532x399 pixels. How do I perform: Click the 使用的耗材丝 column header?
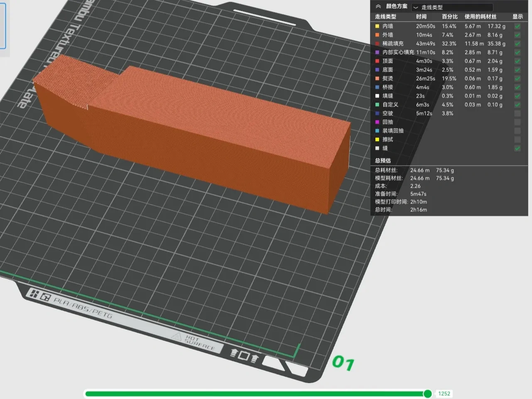point(480,17)
